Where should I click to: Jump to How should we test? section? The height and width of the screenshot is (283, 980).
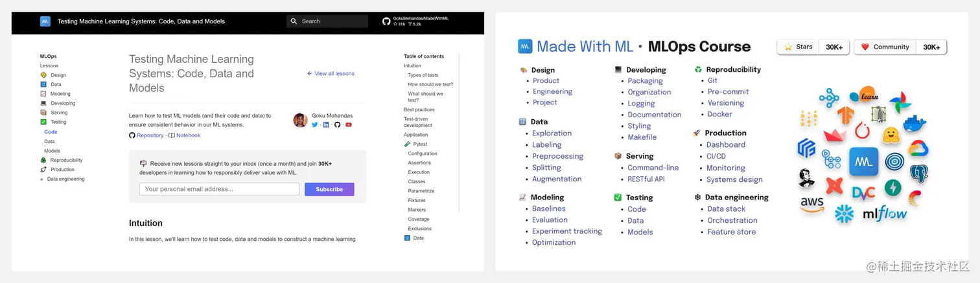[x=430, y=84]
